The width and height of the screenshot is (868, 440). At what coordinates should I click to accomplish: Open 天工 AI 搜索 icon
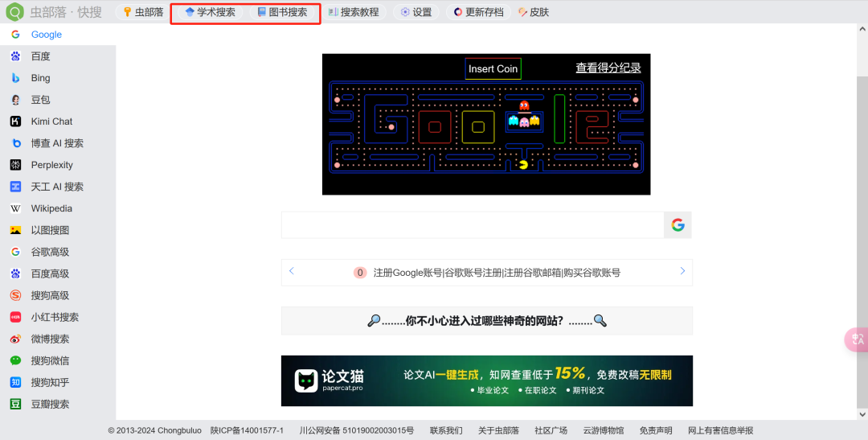pos(15,187)
